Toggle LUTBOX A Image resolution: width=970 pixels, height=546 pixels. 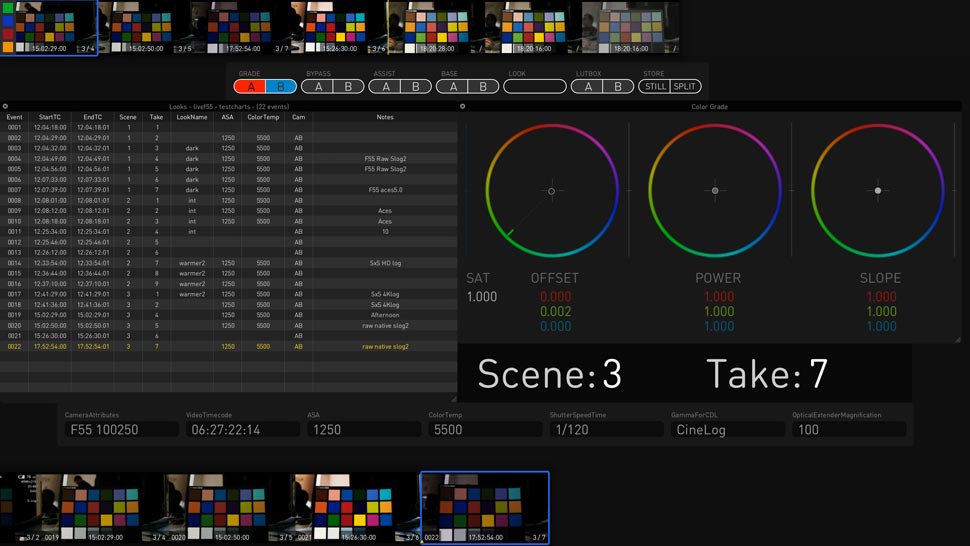point(587,87)
